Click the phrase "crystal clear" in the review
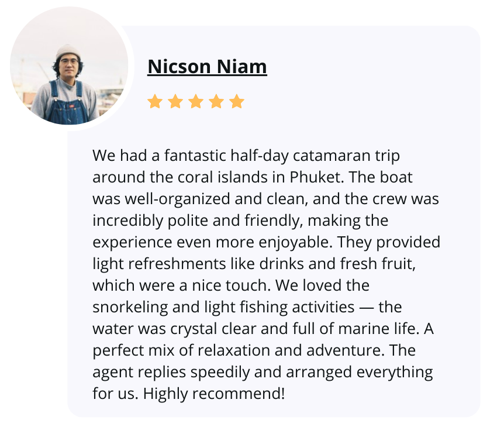This screenshot has width=504, height=427. coord(213,329)
